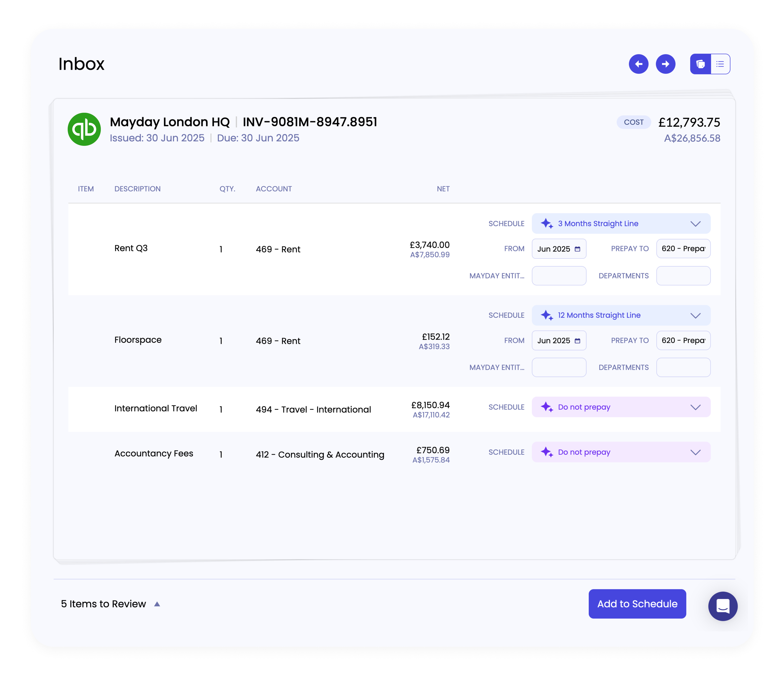Expand the 5 Items to Review list
This screenshot has width=784, height=675.
coord(157,604)
